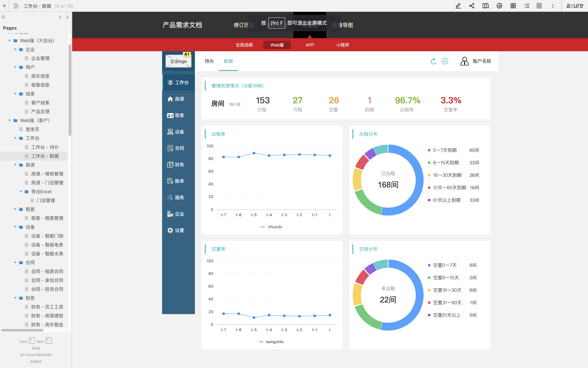Open 服务 in the blue sidebar
Image resolution: width=588 pixels, height=368 pixels.
pos(178,197)
